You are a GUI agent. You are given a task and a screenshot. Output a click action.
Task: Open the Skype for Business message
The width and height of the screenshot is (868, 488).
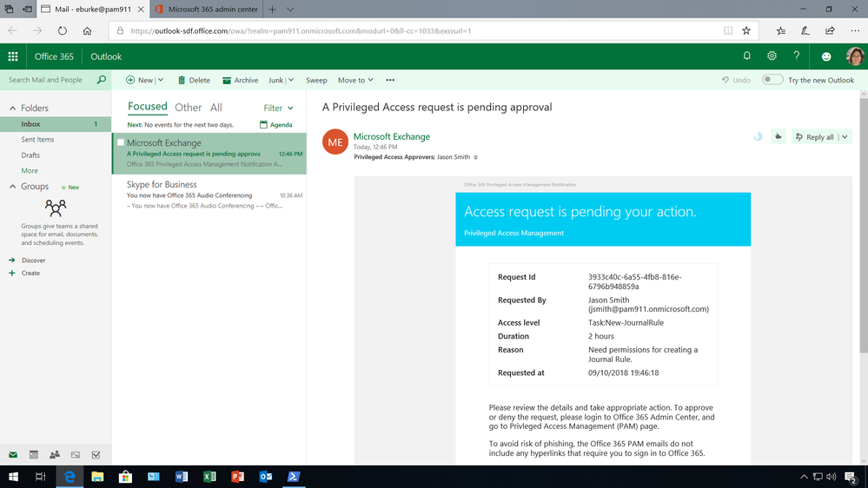coord(209,195)
